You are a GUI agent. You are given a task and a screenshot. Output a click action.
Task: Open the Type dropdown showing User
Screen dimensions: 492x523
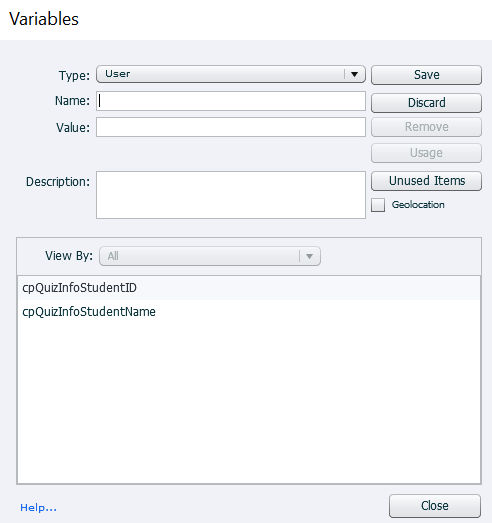pos(230,74)
